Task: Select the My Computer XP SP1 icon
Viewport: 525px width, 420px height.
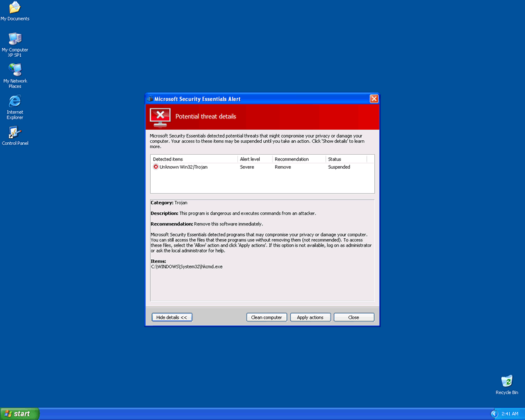Action: pyautogui.click(x=15, y=39)
